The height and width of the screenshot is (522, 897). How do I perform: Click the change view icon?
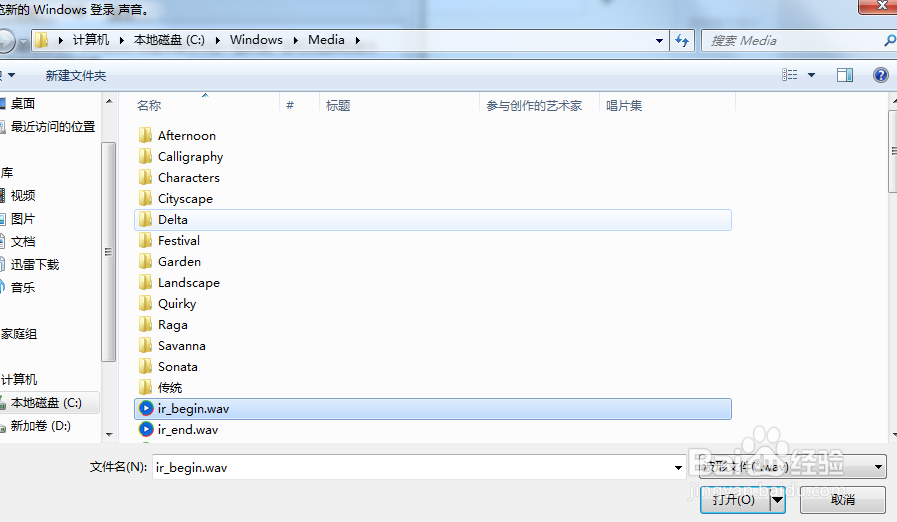(x=789, y=75)
